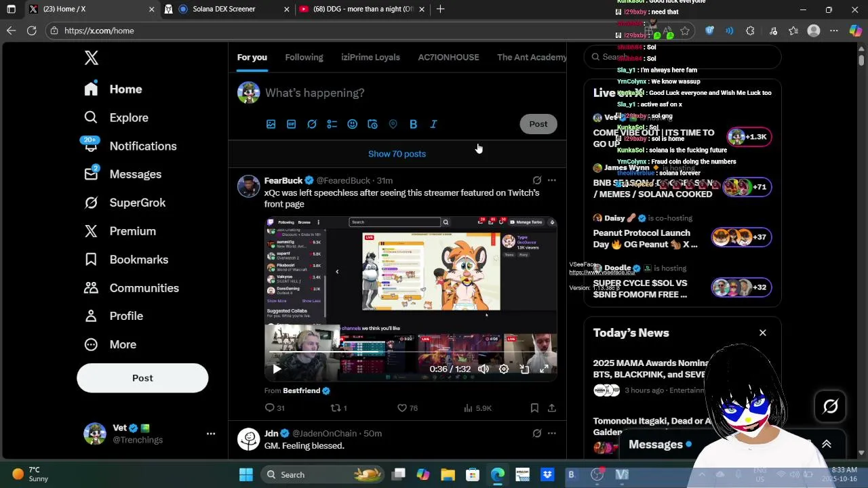The height and width of the screenshot is (488, 868).
Task: Switch to Solana DEX Screener browser tab
Action: [x=227, y=9]
